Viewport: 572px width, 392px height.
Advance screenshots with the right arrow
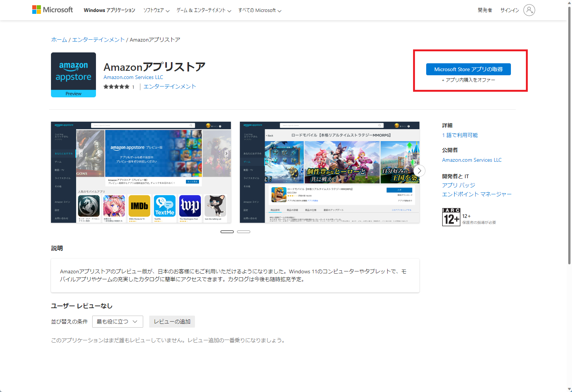tap(419, 171)
